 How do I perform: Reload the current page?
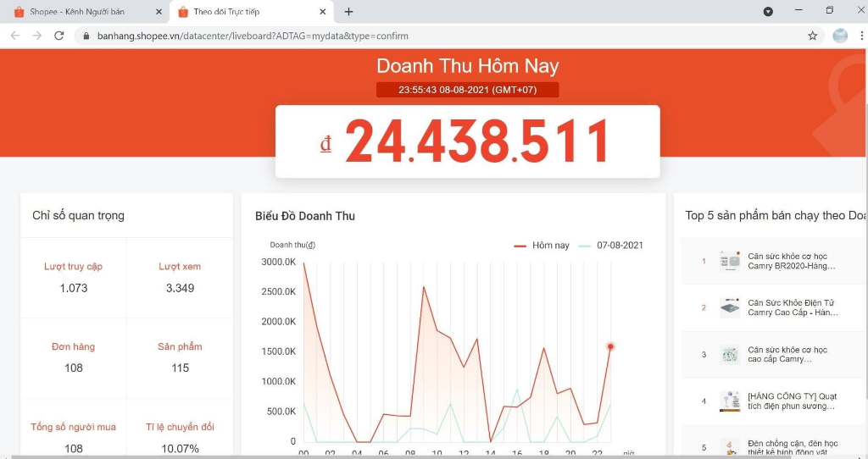58,36
